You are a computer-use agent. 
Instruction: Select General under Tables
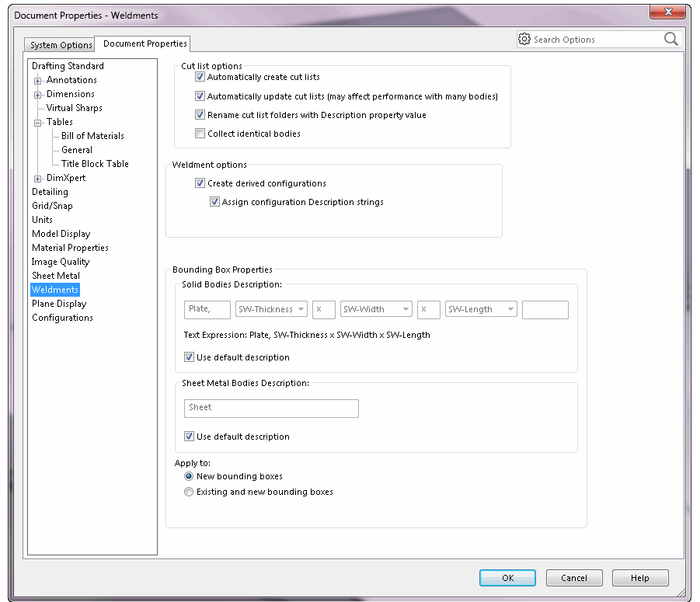(77, 149)
